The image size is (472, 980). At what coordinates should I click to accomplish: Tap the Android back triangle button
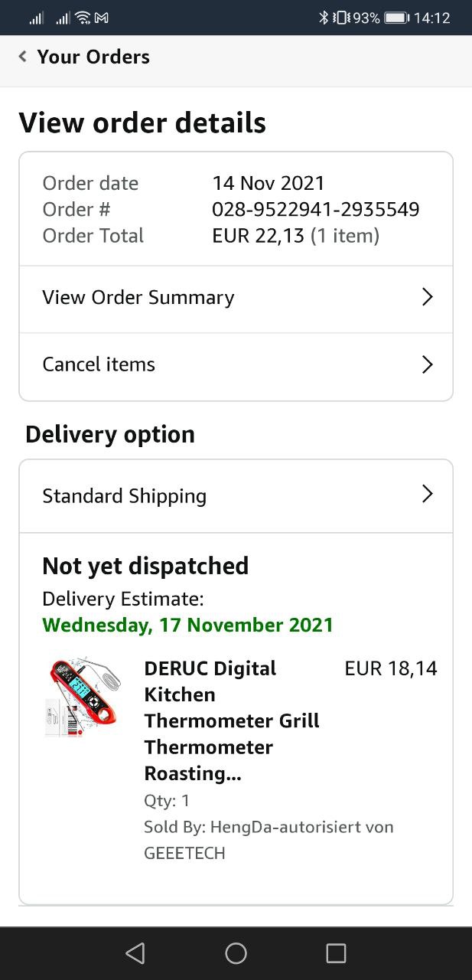(x=135, y=952)
